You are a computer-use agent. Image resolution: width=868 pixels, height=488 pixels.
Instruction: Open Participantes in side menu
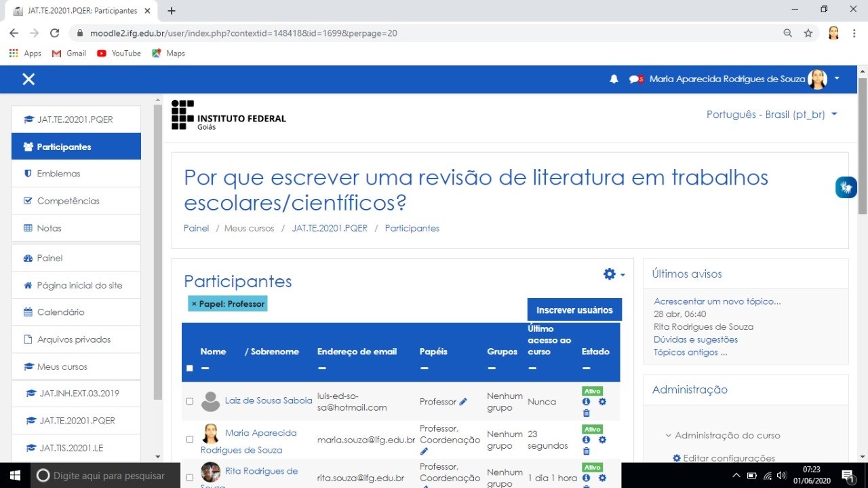[76, 147]
